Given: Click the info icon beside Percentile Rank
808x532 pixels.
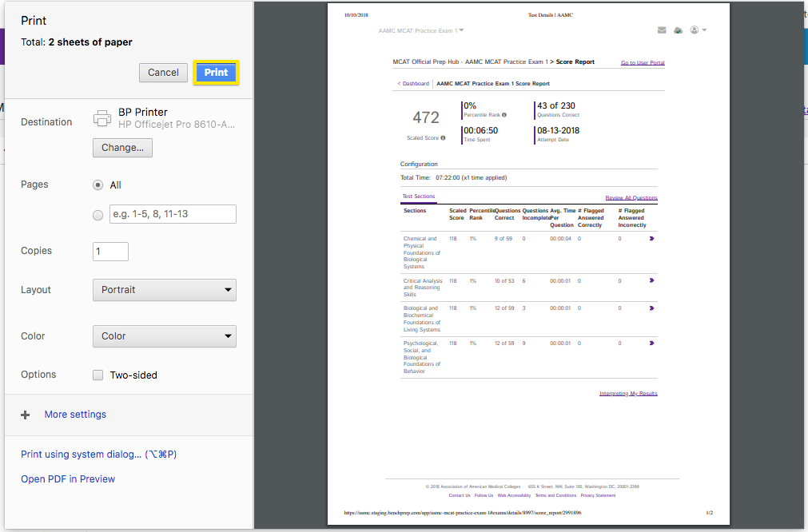Looking at the screenshot, I should point(504,115).
